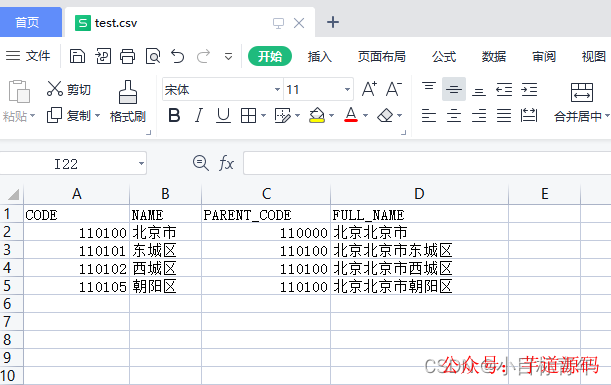The height and width of the screenshot is (385, 611).
Task: Select cell containing 北京北京市朝阳区
Action: pyautogui.click(x=419, y=286)
